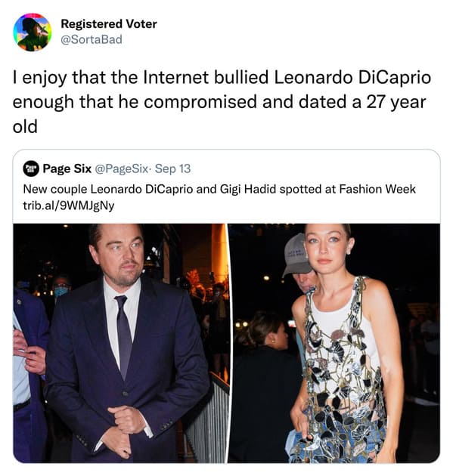Click the dark necktie in the left photo

coord(124,335)
